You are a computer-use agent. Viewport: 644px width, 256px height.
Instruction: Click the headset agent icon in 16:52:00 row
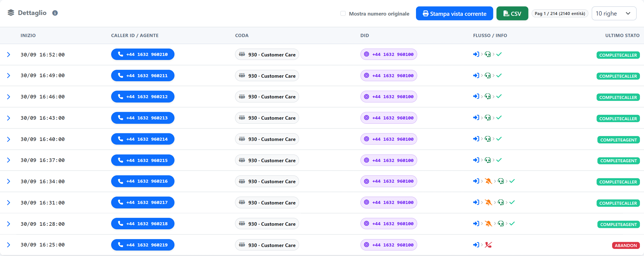[488, 54]
